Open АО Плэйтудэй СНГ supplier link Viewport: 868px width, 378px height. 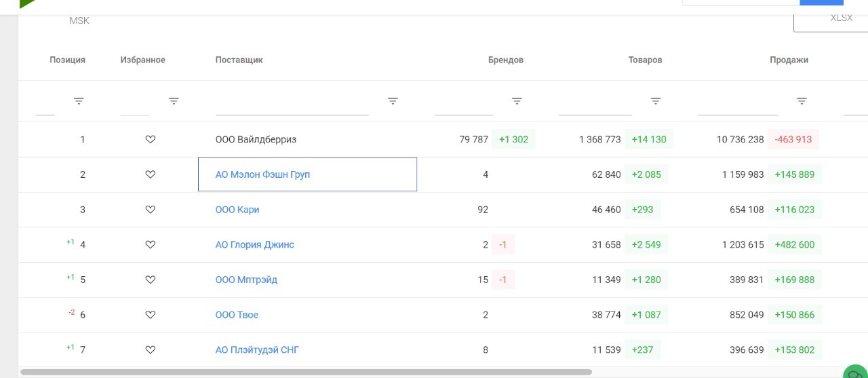(257, 350)
